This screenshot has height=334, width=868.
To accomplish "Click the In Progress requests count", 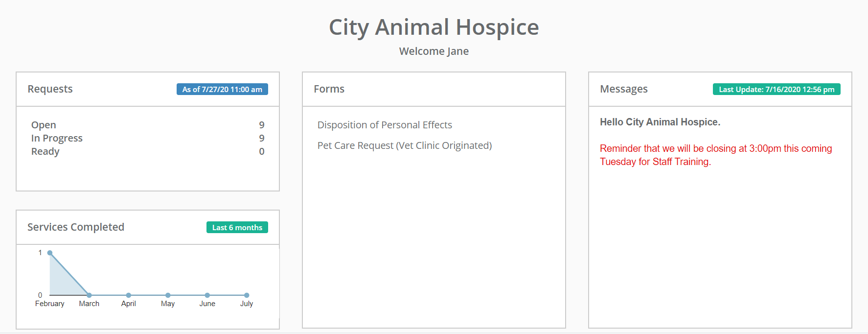I will [x=262, y=138].
